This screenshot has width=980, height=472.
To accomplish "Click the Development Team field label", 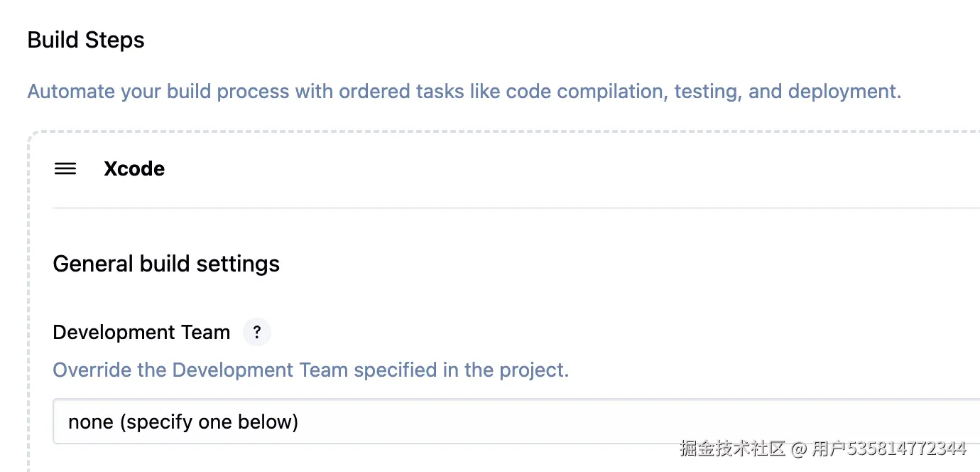I will 141,332.
